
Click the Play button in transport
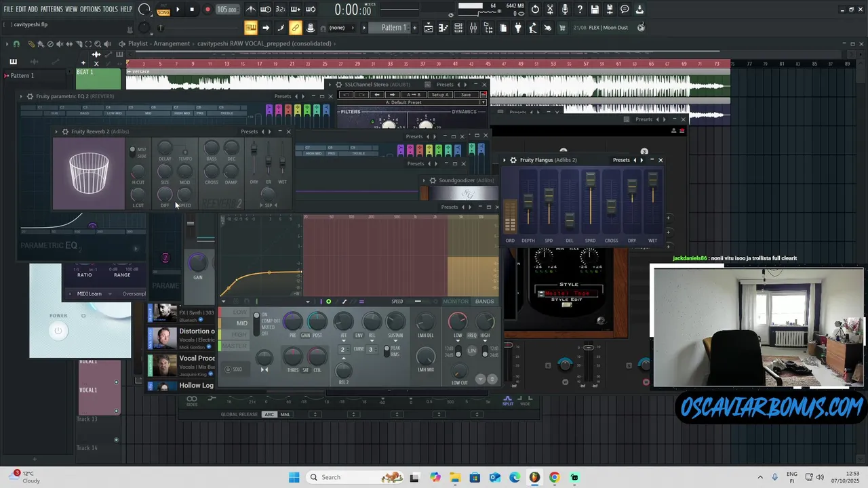click(178, 9)
